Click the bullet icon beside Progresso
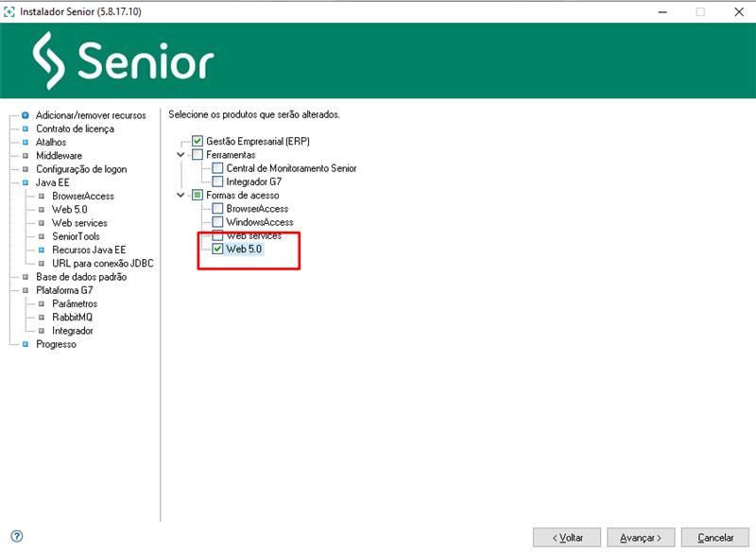The width and height of the screenshot is (756, 552). coord(26,344)
